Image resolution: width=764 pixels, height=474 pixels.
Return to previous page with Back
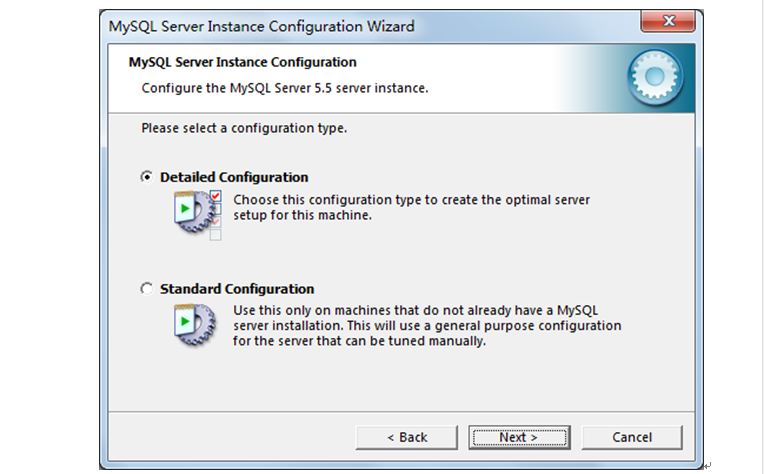click(406, 437)
